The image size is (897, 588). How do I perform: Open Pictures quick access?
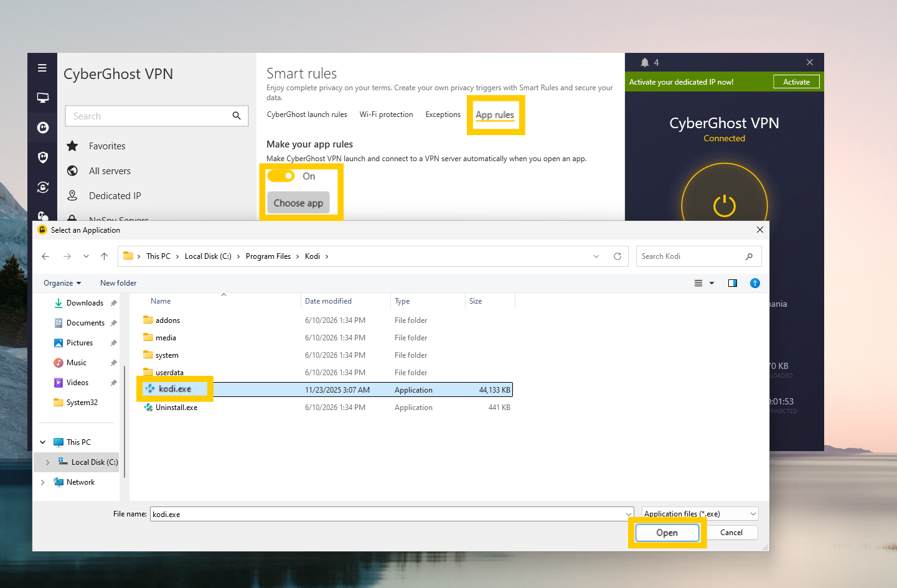point(80,343)
